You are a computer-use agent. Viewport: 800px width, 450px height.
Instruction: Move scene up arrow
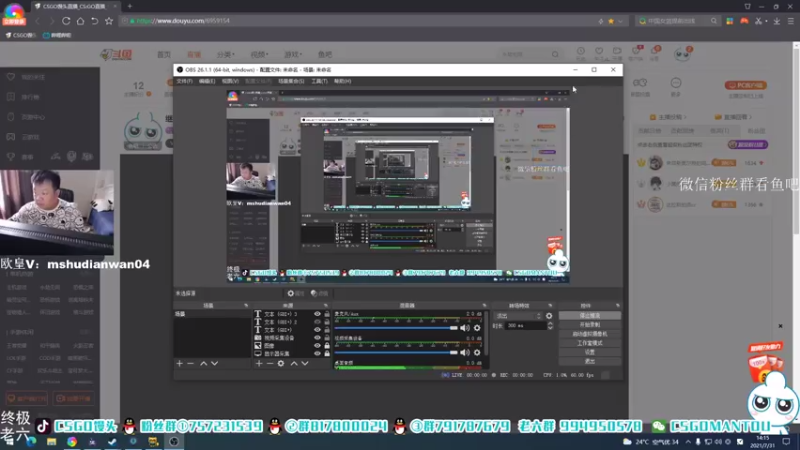pyautogui.click(x=204, y=363)
